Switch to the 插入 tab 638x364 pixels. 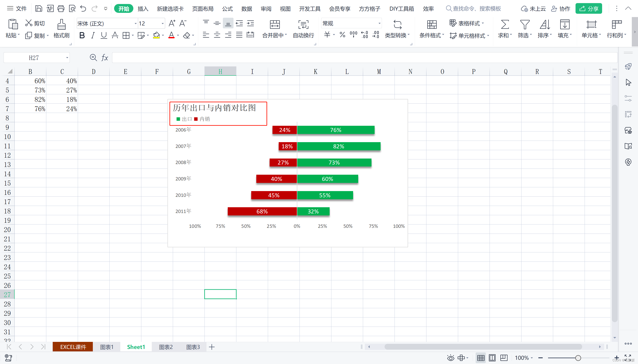coord(143,9)
